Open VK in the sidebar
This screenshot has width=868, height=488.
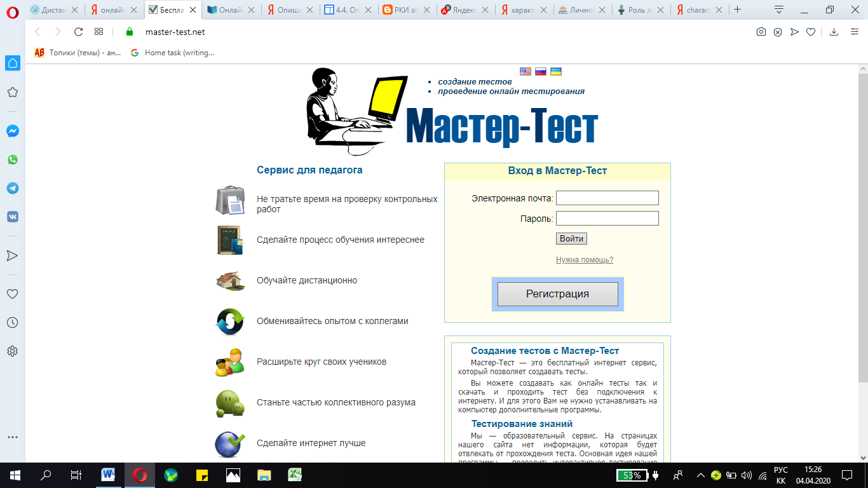tap(12, 217)
